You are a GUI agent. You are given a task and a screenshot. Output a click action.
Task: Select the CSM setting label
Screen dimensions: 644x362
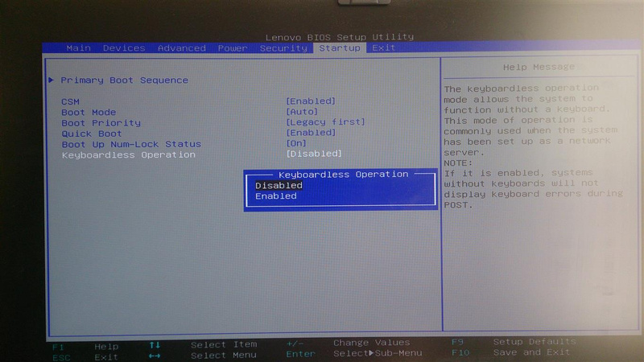(70, 101)
